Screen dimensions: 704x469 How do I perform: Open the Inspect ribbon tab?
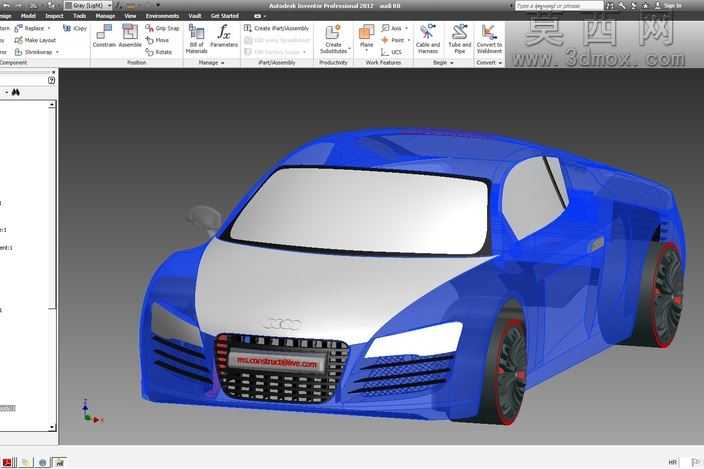coord(54,16)
